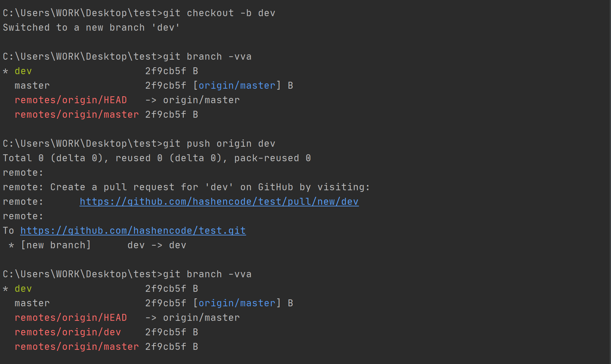
Task: Click the "git checkout -b dev" command text
Action: coord(219,13)
